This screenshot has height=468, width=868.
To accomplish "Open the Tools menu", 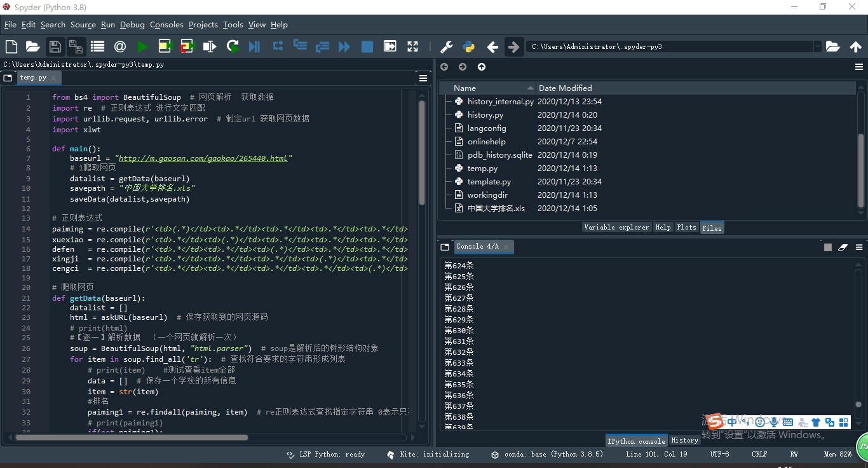I will point(233,25).
